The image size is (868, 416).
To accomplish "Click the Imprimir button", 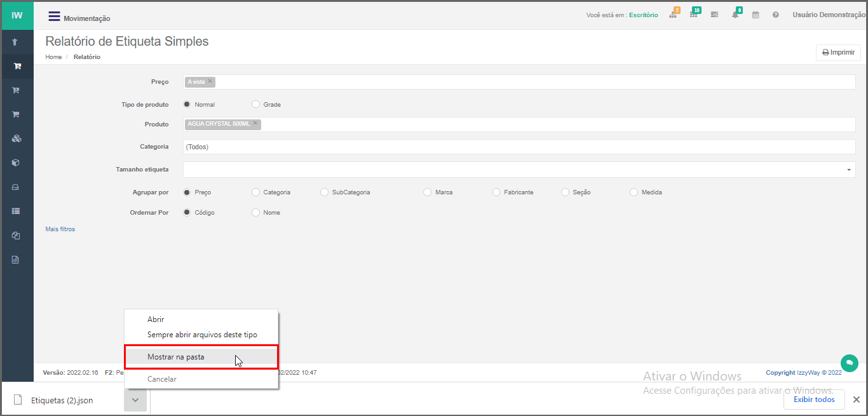I will pos(838,53).
